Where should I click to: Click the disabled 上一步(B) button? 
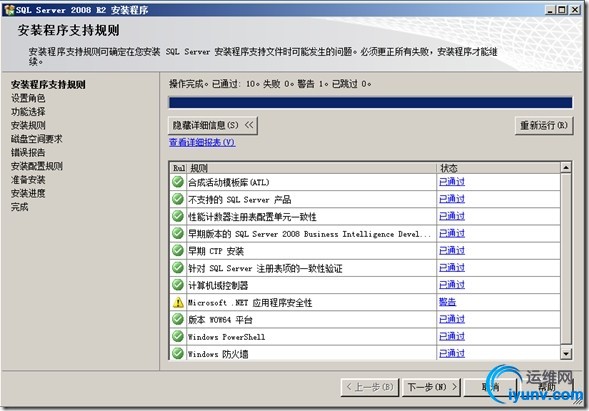[370, 387]
